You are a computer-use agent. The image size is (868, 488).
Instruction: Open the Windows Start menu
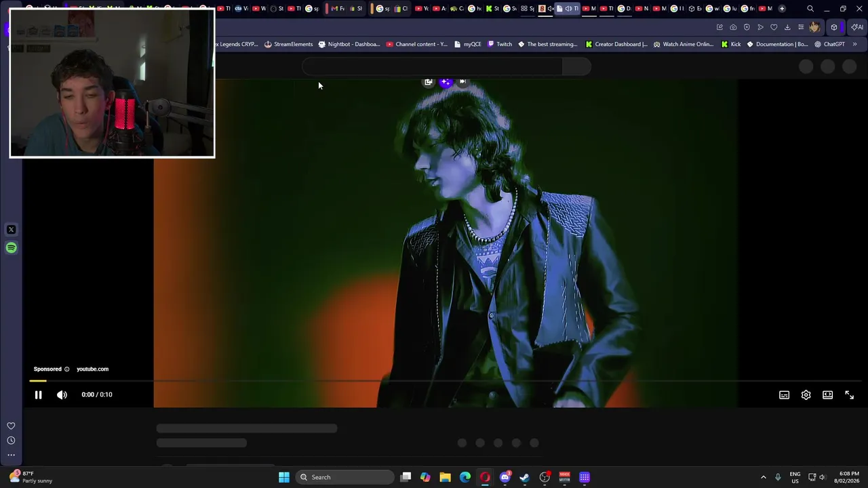pyautogui.click(x=284, y=477)
